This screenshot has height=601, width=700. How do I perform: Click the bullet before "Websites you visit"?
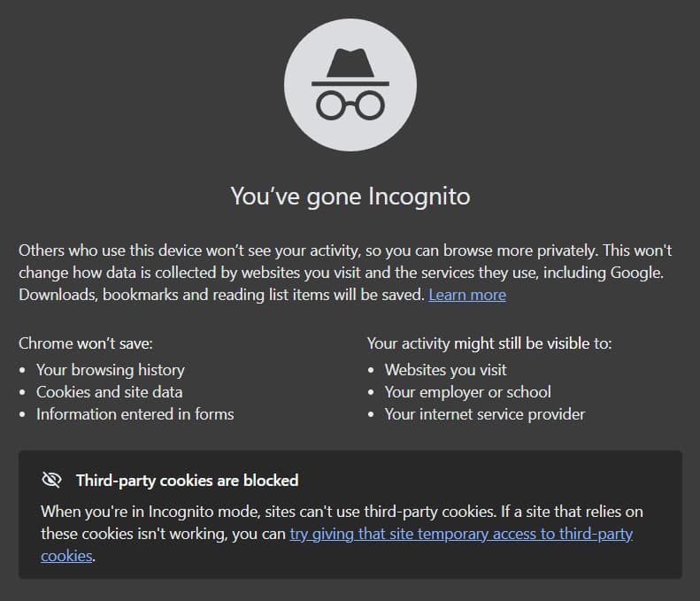click(371, 370)
